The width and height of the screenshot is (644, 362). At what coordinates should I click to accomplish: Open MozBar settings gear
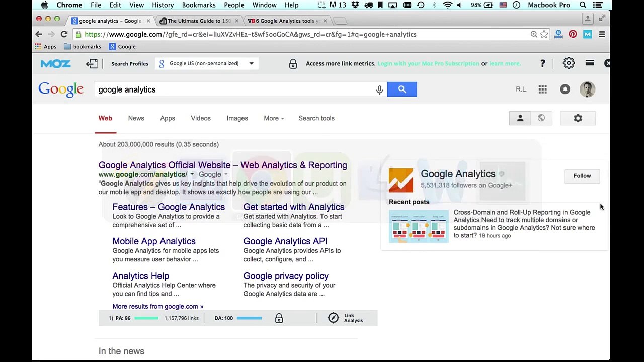569,63
